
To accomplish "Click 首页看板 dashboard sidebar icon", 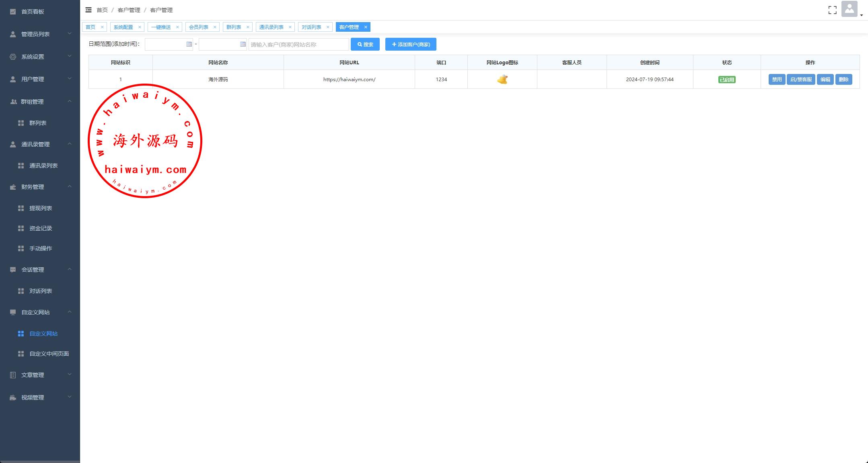I will point(13,12).
